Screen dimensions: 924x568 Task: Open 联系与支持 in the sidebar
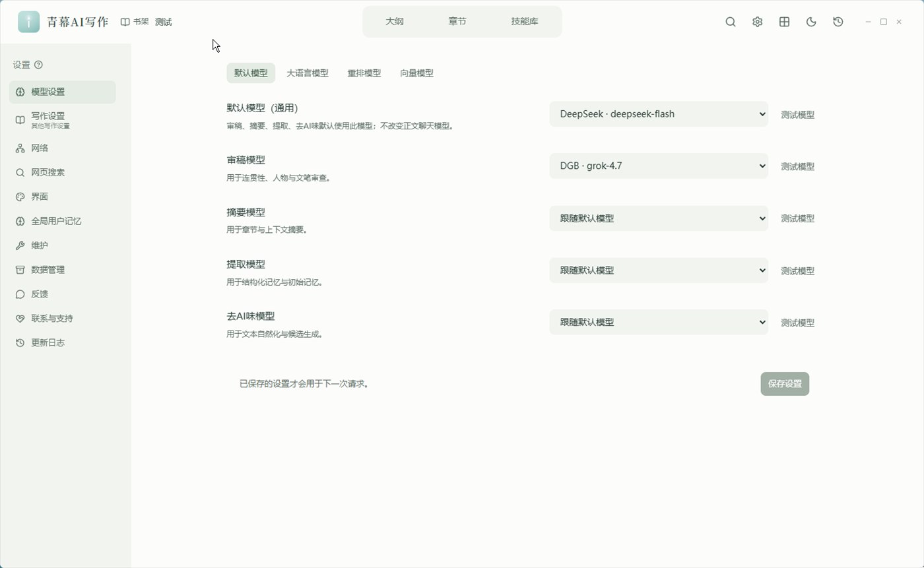[63, 319]
